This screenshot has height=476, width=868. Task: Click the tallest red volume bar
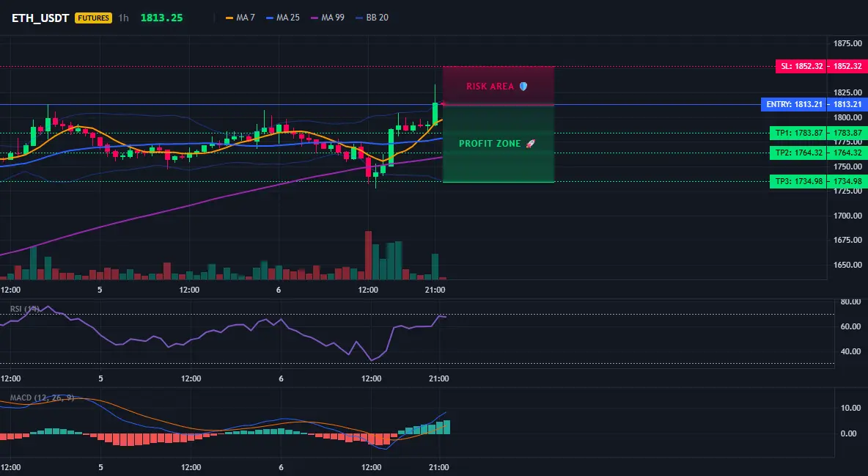click(368, 255)
